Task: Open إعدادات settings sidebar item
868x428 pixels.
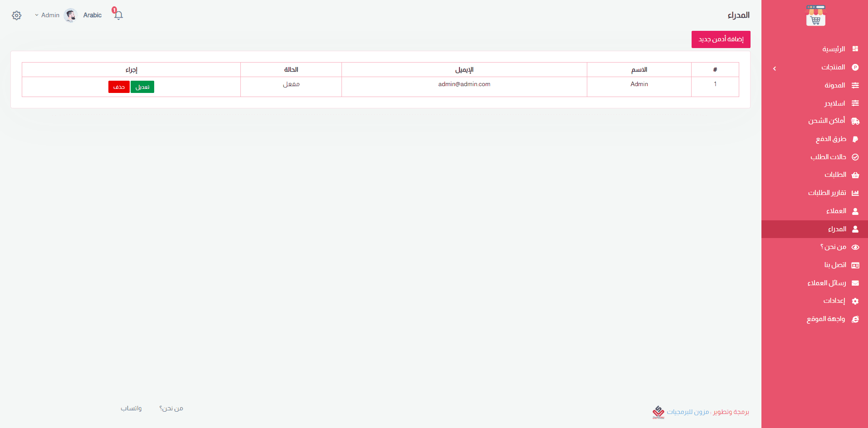Action: (834, 301)
